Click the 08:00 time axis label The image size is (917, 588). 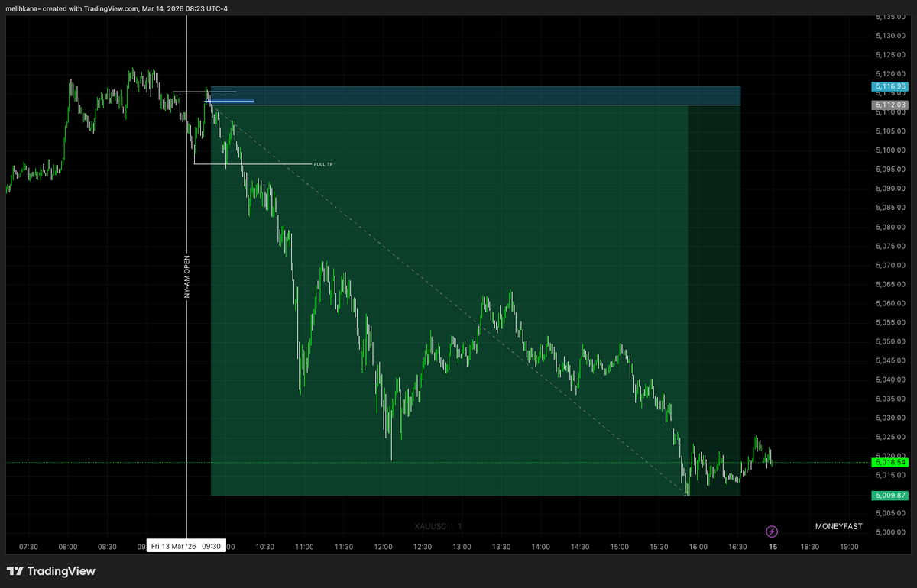67,547
